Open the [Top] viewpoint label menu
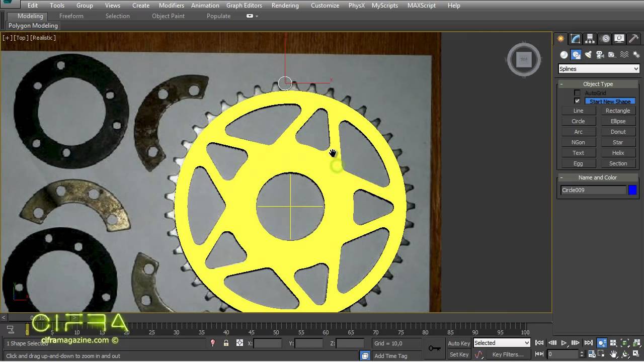644x362 pixels. pos(21,38)
